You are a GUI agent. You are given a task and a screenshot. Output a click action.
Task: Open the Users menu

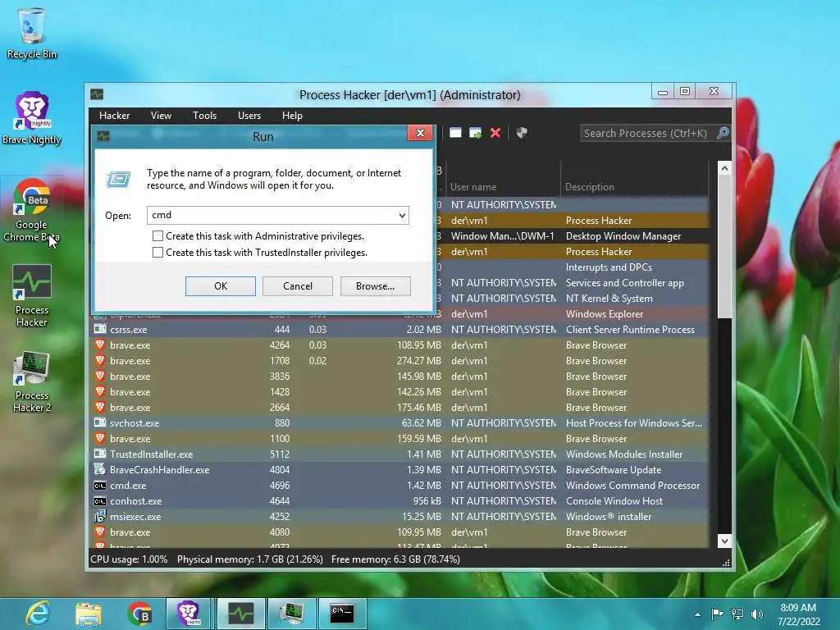pos(249,115)
